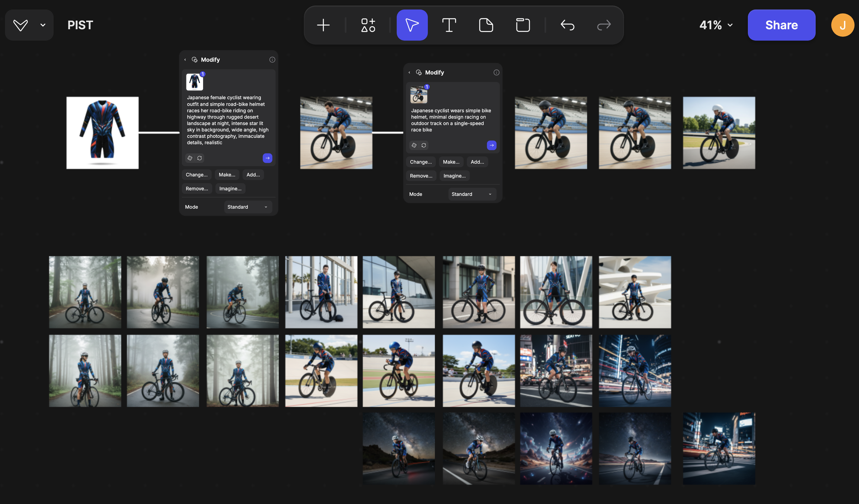Open Mode dropdown in the female cyclist panel

point(248,207)
